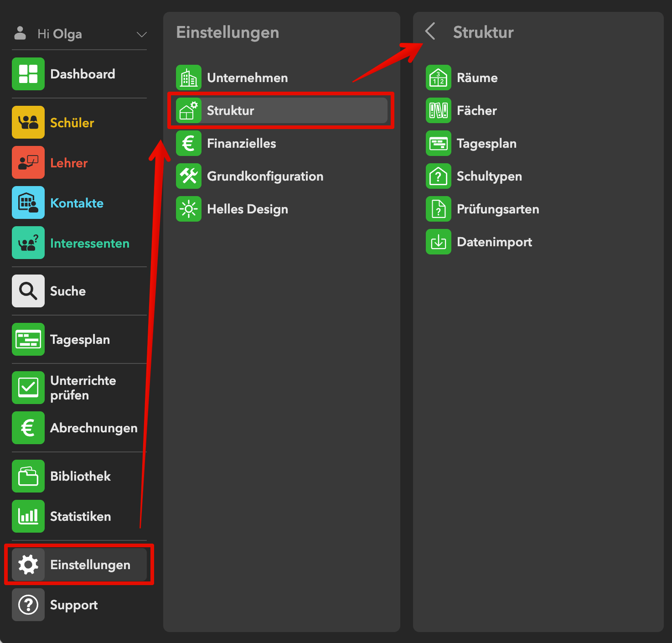Click the Struktur house-gear icon
This screenshot has width=672, height=643.
(x=189, y=110)
